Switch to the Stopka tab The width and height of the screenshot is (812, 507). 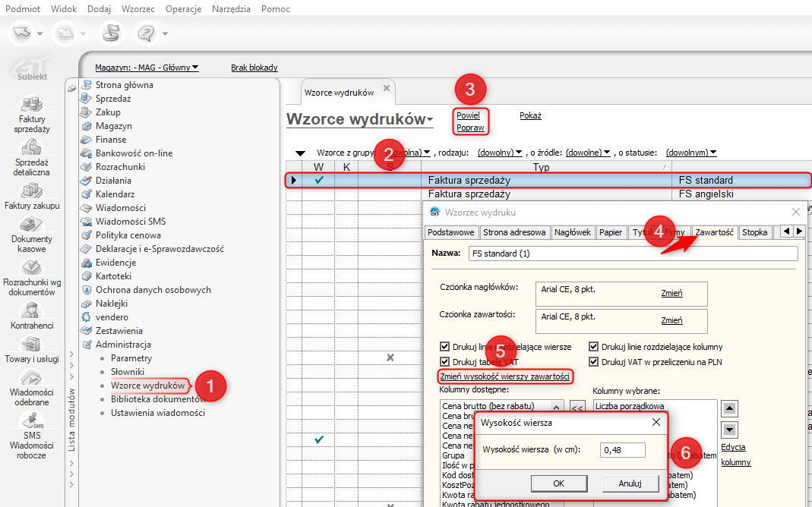coord(754,232)
